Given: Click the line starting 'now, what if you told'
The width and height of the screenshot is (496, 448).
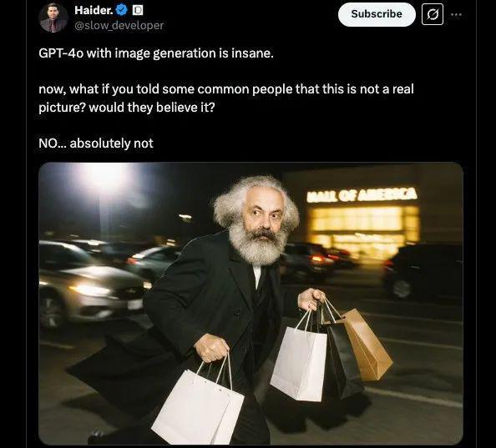Looking at the screenshot, I should (226, 89).
